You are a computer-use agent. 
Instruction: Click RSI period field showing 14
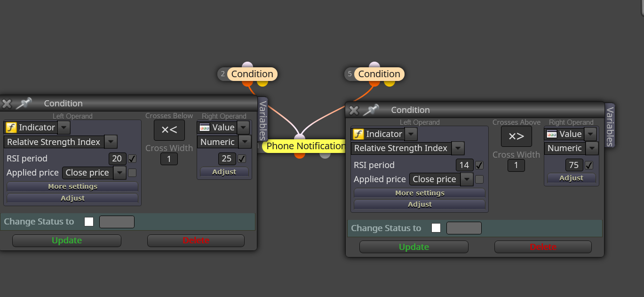click(465, 165)
